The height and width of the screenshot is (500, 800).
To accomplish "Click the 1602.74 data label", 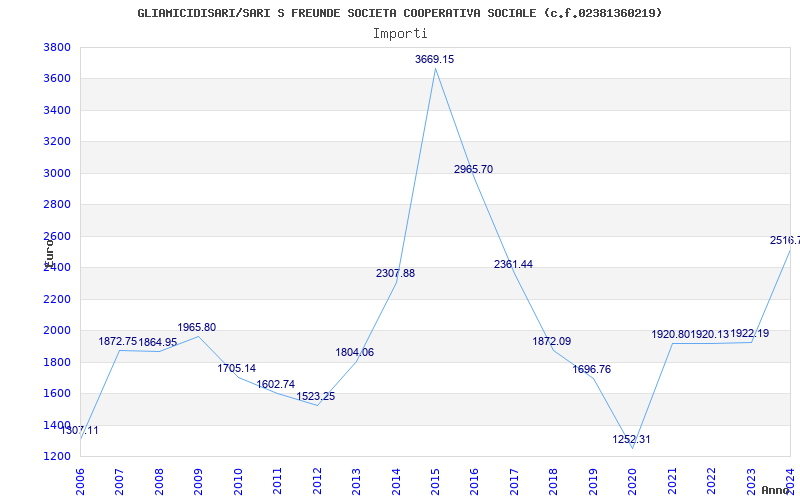I will point(276,385).
